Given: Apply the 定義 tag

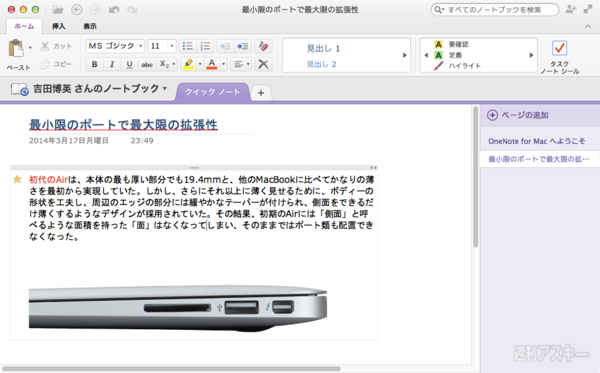Looking at the screenshot, I should point(448,55).
